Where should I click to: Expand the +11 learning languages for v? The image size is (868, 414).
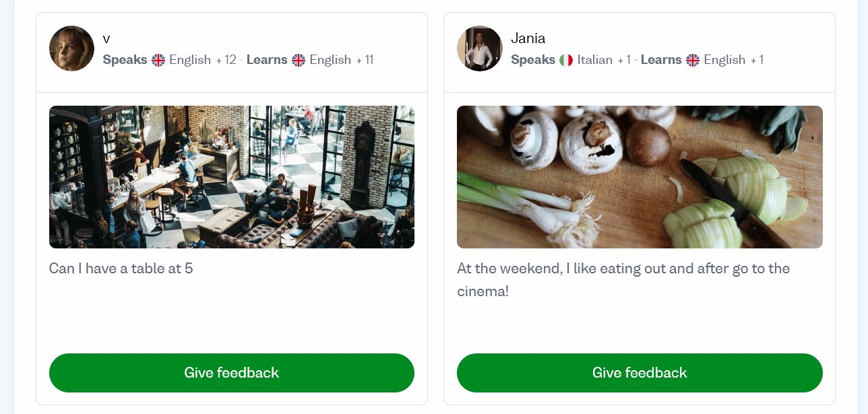coord(365,60)
